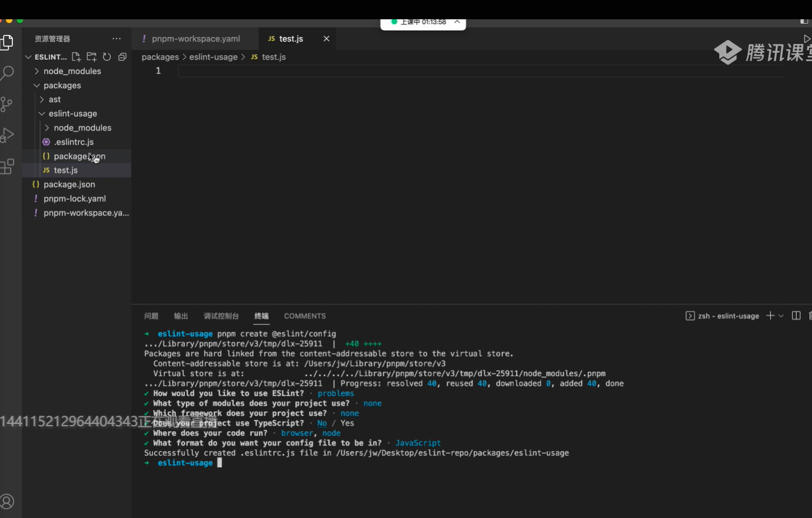This screenshot has width=812, height=518.
Task: Switch to the pnpm-workspace.yaml tab
Action: [x=195, y=39]
